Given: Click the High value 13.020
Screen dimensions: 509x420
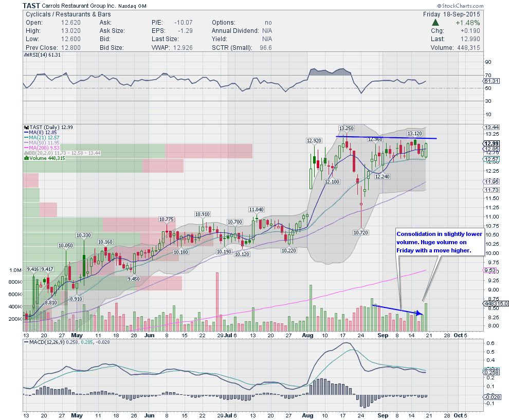Looking at the screenshot, I should [71, 31].
